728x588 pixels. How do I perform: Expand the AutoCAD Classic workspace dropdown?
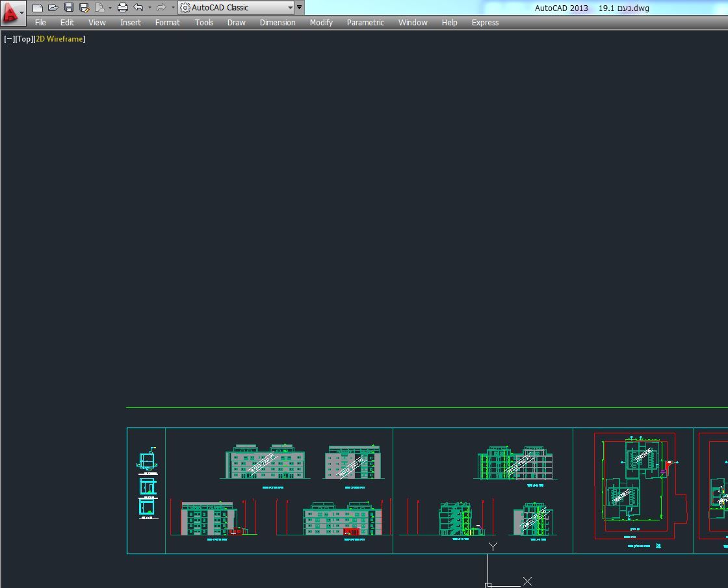(290, 8)
